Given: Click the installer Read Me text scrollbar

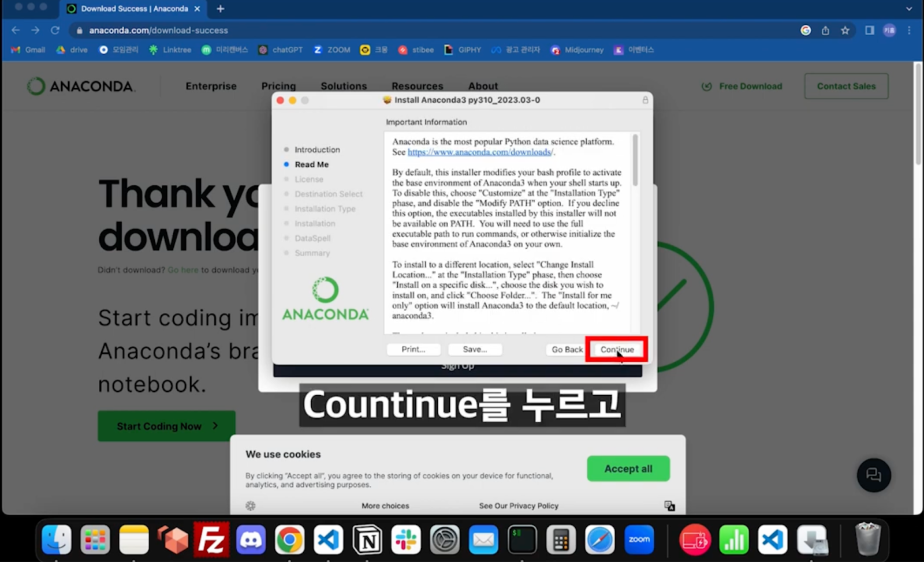Looking at the screenshot, I should click(x=635, y=160).
